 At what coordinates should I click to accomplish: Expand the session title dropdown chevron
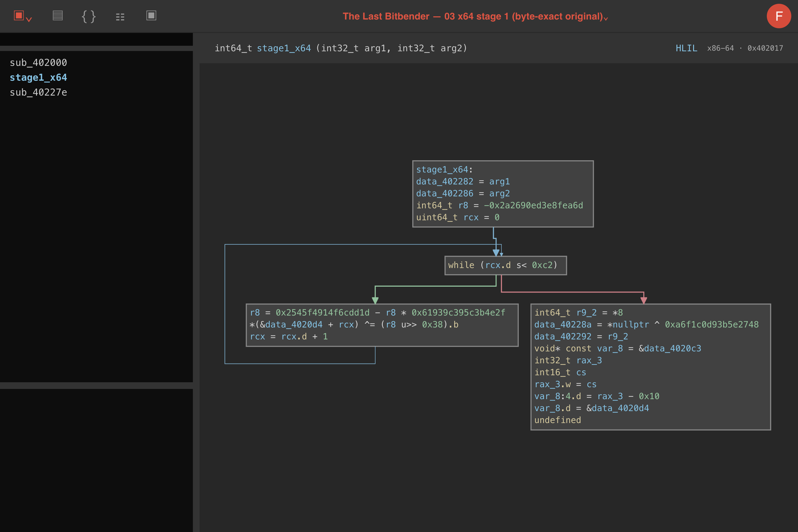coord(606,19)
